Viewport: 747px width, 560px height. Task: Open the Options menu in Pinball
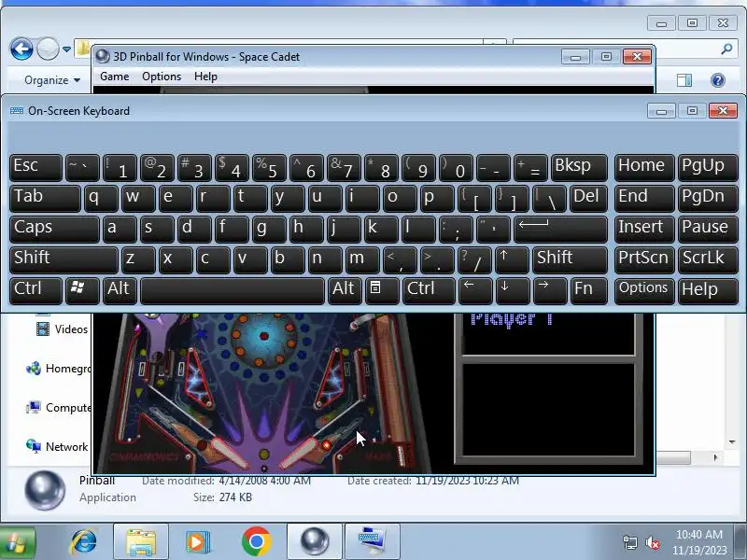[162, 77]
